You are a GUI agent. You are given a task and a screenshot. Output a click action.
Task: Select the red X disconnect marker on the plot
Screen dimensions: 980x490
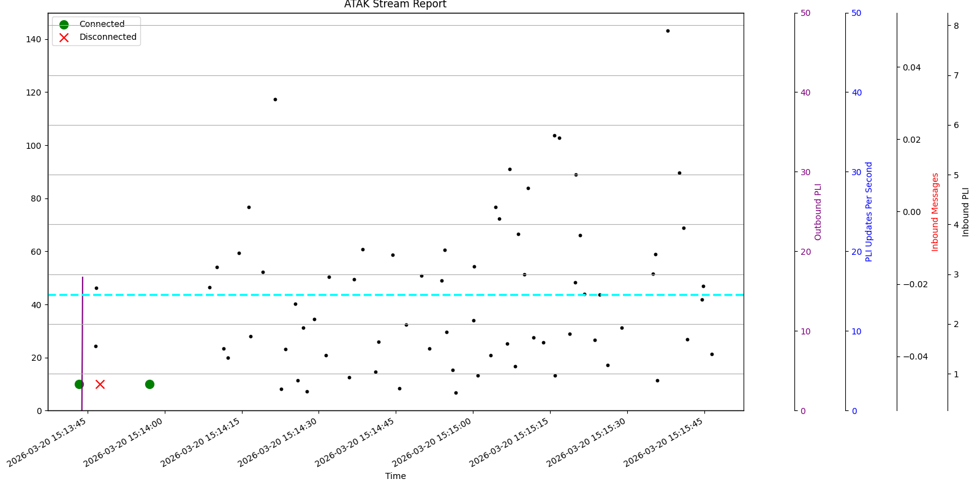[100, 384]
